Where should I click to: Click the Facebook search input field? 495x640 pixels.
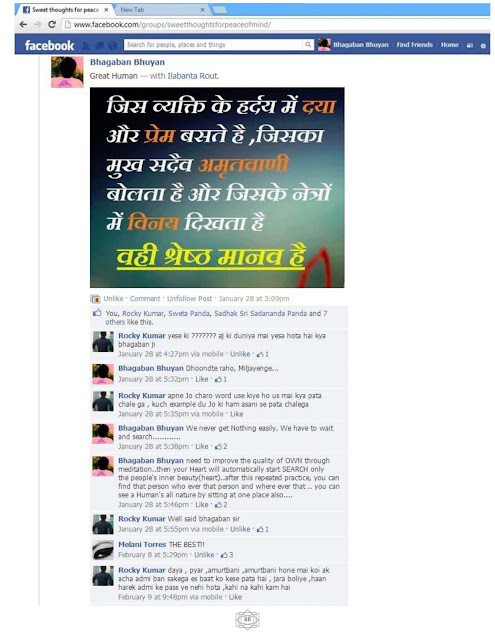click(214, 44)
